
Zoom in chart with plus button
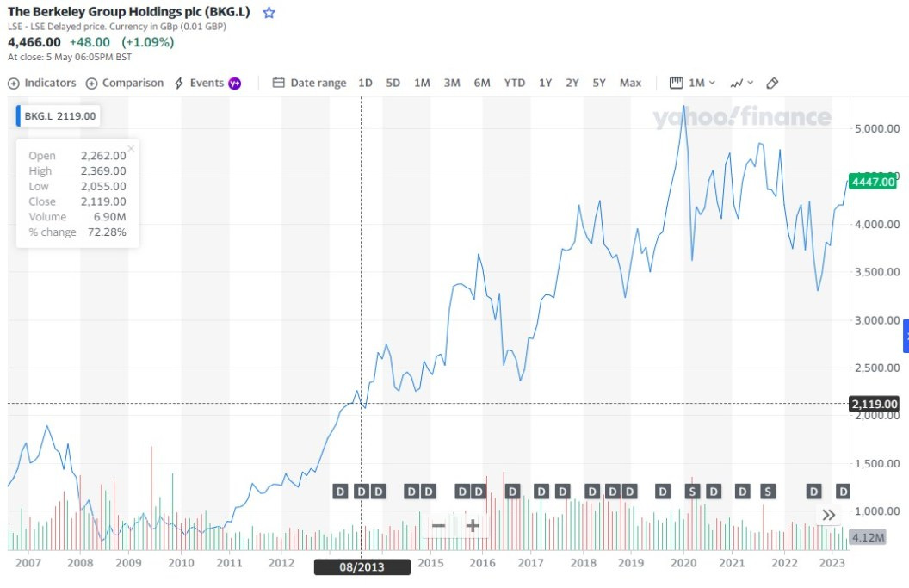473,526
